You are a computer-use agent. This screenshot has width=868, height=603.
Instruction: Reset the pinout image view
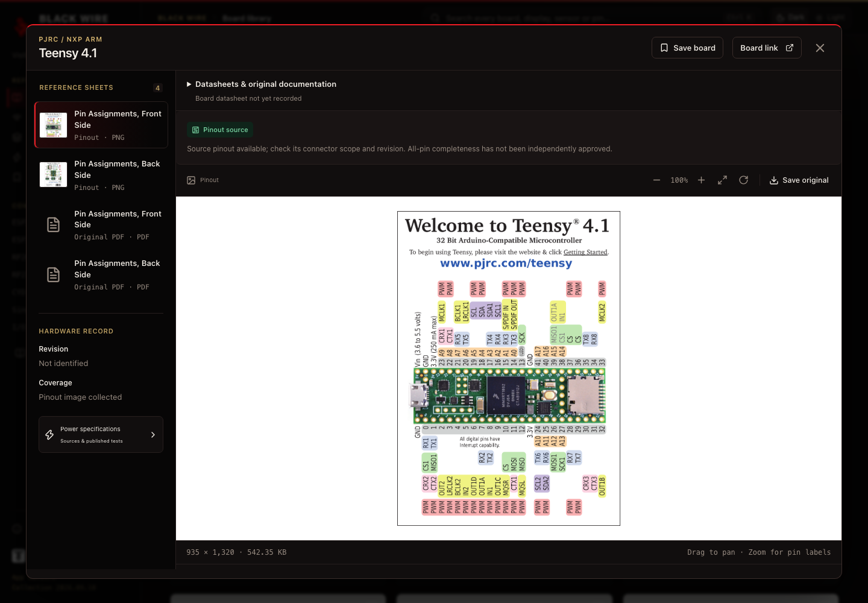(743, 180)
